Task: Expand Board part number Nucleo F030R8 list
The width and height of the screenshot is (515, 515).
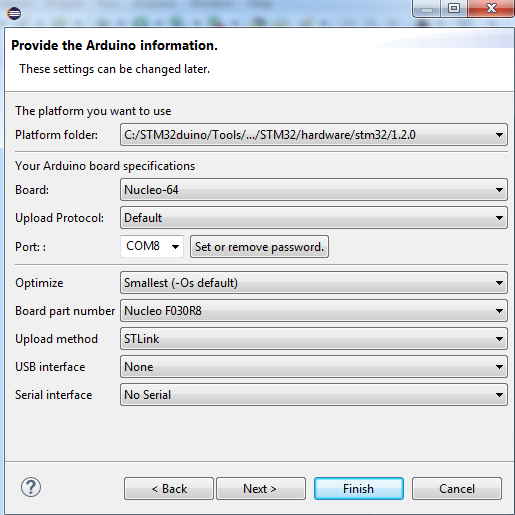Action: (314, 311)
